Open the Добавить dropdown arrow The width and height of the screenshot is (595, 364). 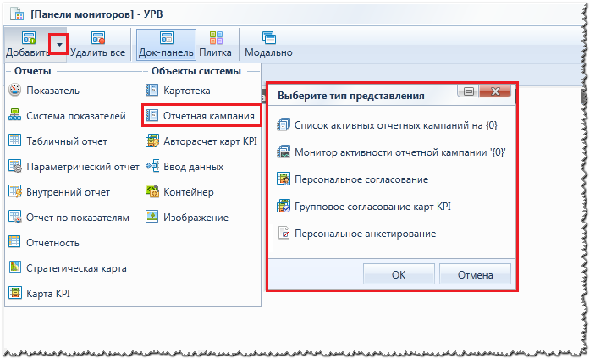(59, 44)
